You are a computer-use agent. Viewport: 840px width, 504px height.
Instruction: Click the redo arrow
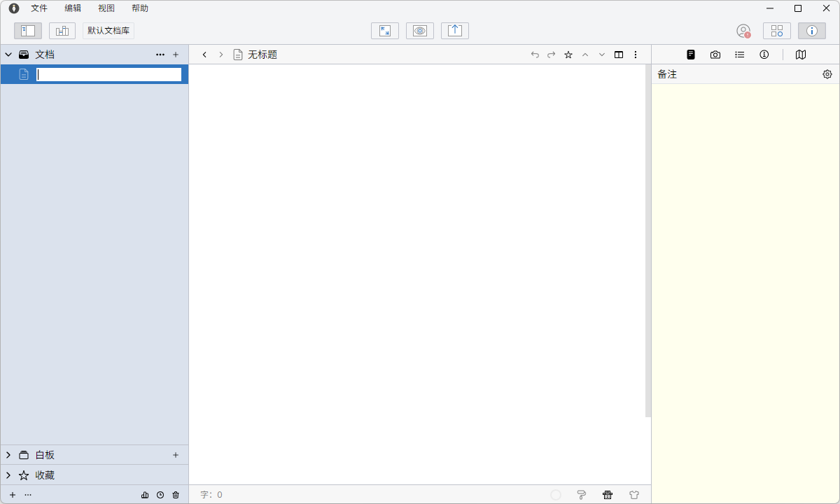coord(552,55)
